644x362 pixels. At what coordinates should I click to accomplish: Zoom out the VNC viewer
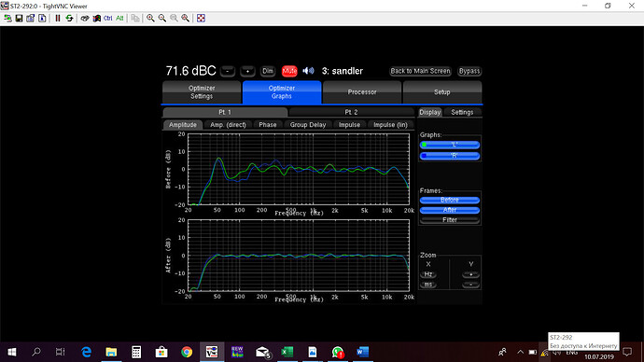tap(162, 18)
